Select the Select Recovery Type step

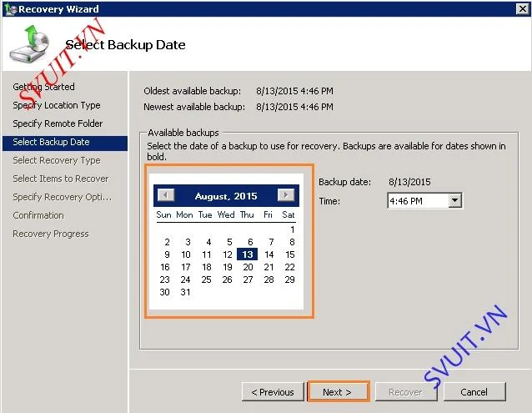[57, 160]
